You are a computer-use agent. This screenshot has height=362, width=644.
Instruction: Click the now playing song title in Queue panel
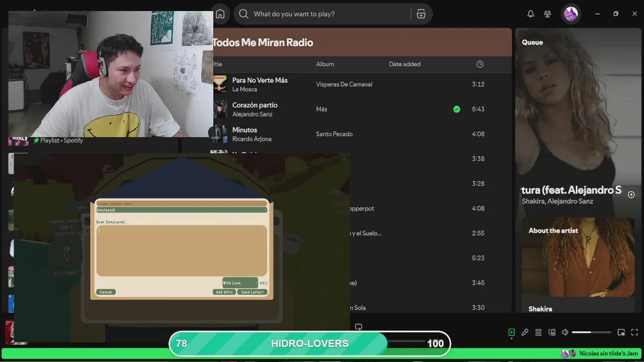pyautogui.click(x=571, y=190)
